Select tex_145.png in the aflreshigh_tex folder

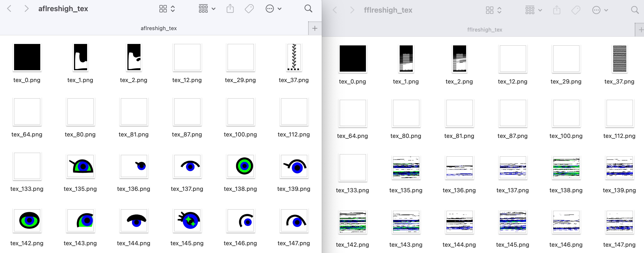click(x=187, y=221)
